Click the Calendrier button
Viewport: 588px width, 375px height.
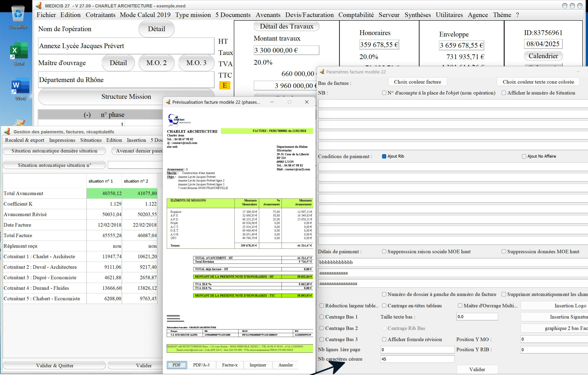[543, 56]
